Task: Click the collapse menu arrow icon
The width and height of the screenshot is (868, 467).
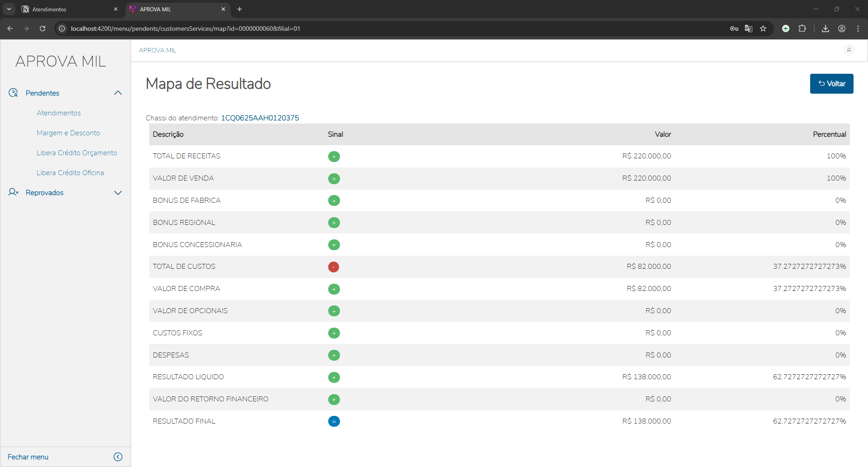Action: tap(118, 457)
